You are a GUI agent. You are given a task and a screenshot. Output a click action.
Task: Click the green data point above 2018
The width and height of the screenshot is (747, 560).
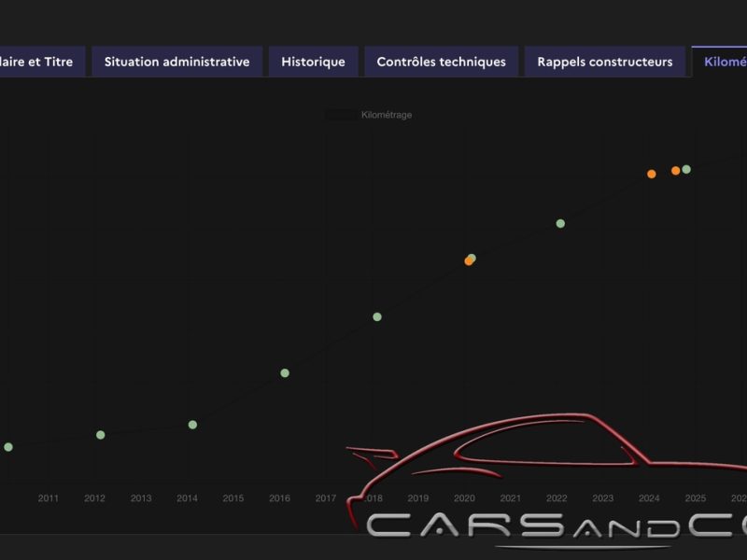[377, 316]
